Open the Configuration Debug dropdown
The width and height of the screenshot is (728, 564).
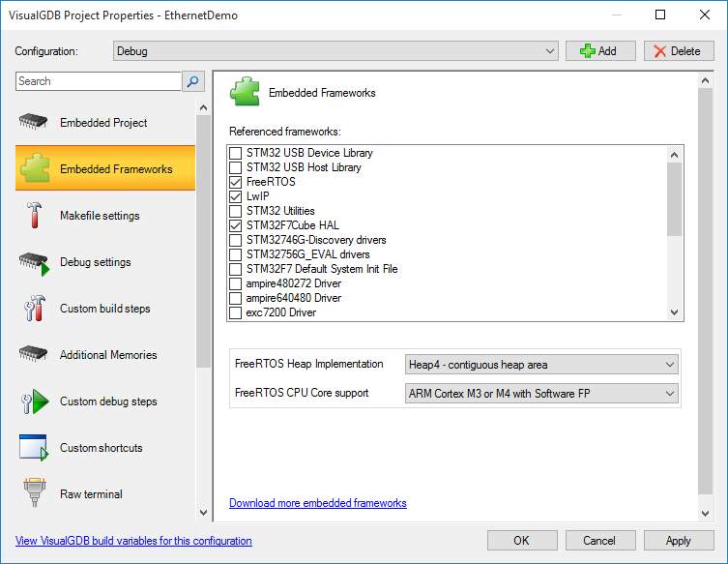click(335, 51)
